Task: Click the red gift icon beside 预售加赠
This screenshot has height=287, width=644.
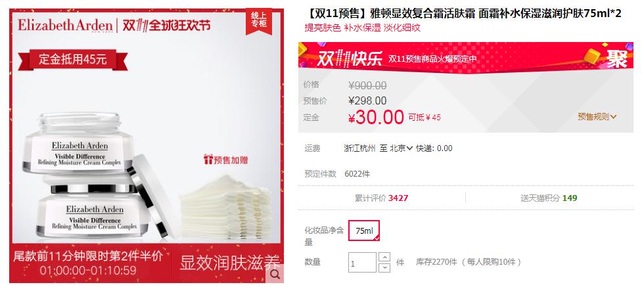Action: coord(208,160)
